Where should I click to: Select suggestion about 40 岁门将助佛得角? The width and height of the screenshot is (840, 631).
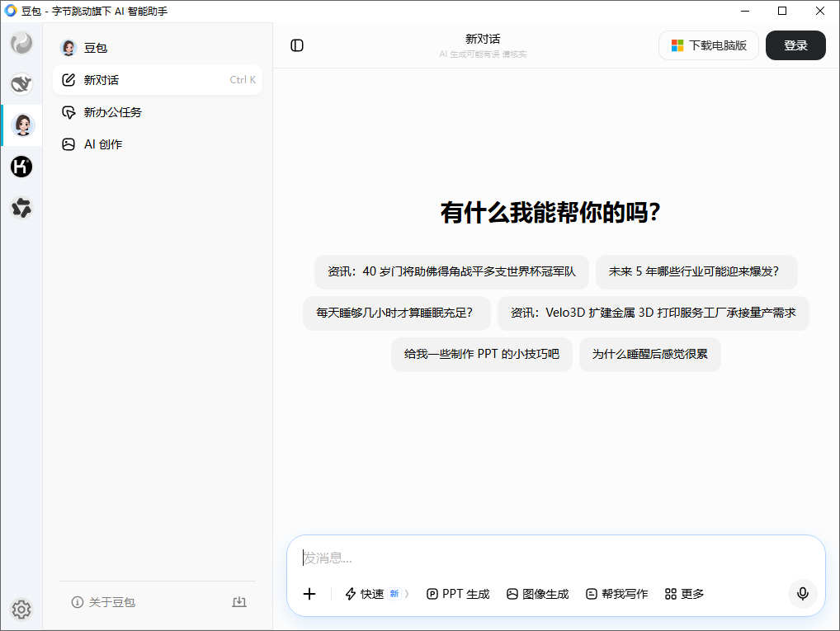451,271
